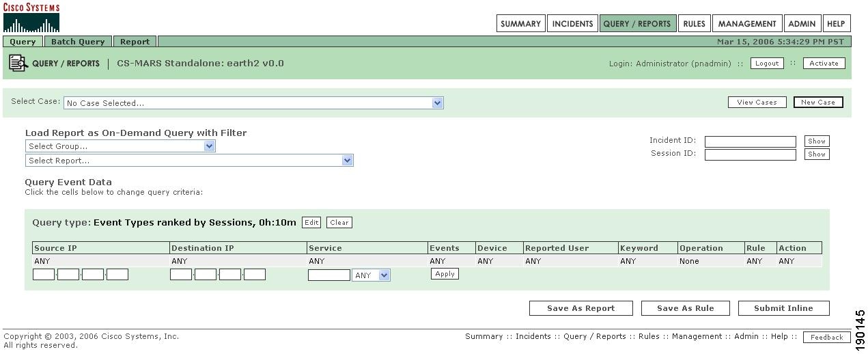This screenshot has height=354, width=868.
Task: Go to the RULES navigation tab
Action: pos(694,24)
